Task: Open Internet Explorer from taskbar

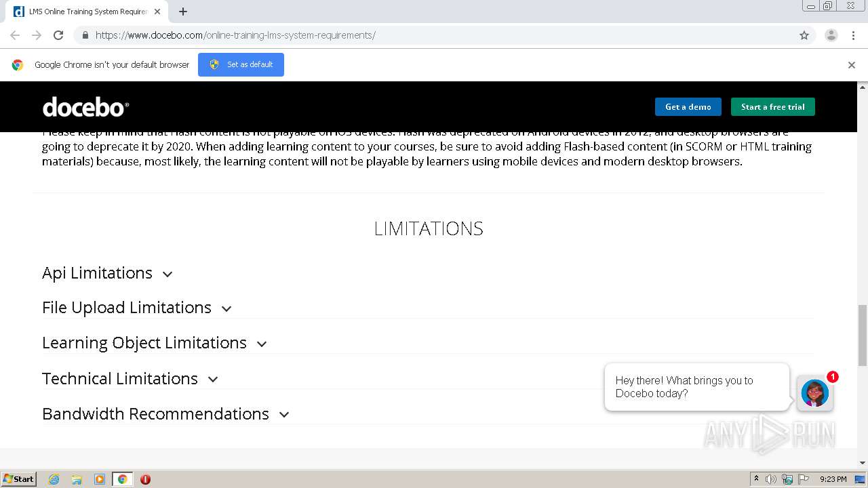Action: pos(54,479)
